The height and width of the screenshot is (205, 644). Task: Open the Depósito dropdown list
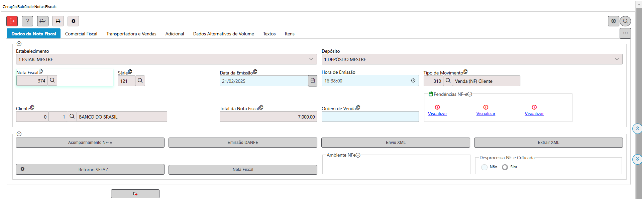pyautogui.click(x=617, y=59)
